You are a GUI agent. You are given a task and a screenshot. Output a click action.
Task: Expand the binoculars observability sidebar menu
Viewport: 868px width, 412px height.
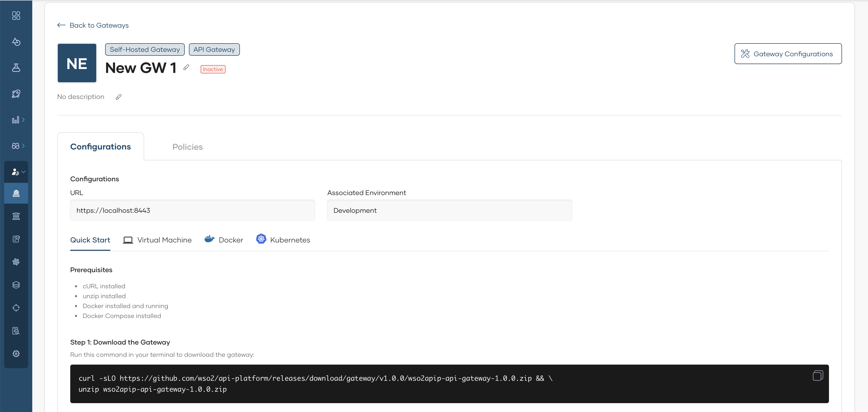click(x=18, y=146)
